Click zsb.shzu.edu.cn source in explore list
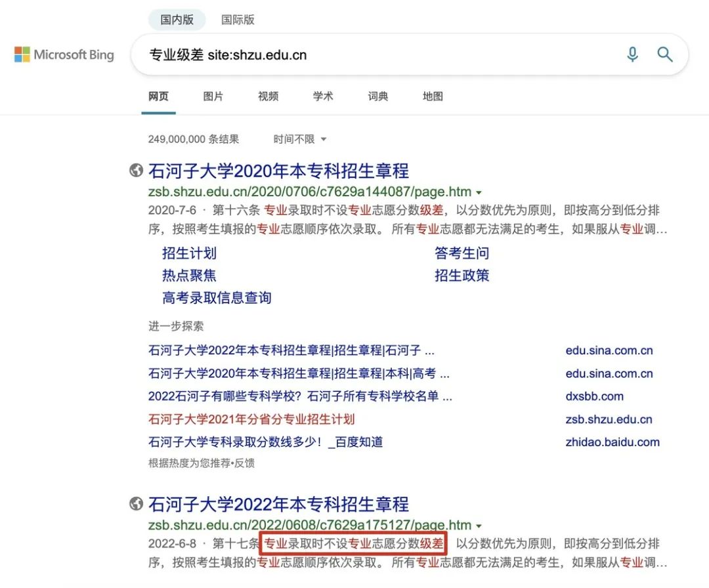 coord(609,419)
